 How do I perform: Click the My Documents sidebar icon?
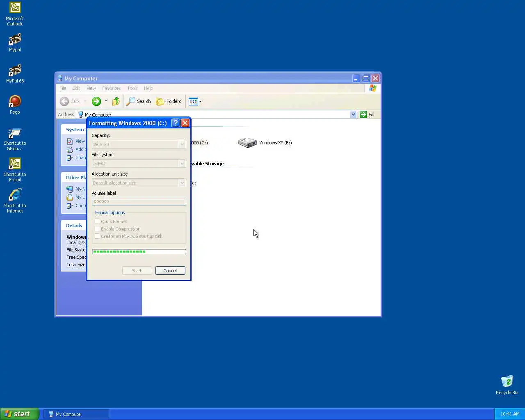tap(70, 197)
